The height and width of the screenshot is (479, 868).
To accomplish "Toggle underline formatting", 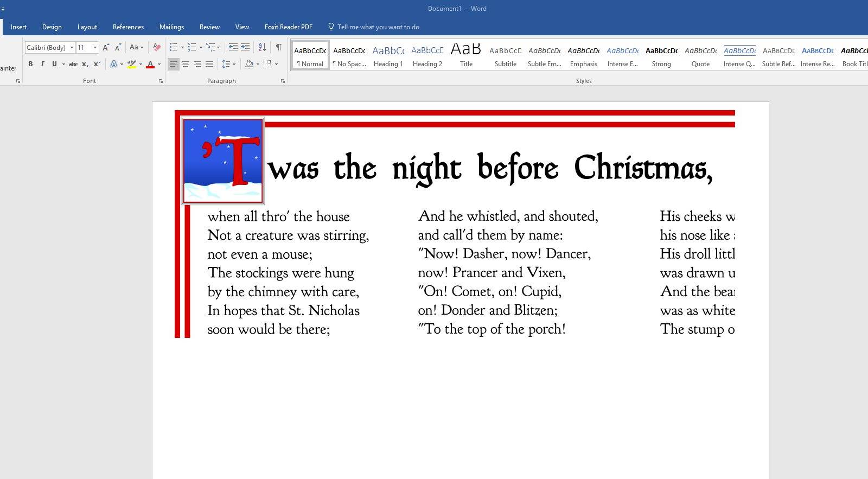I will [x=54, y=64].
